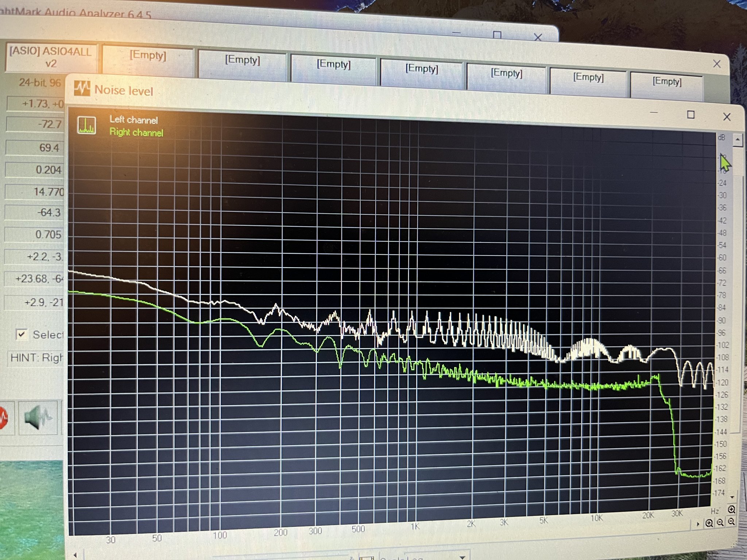The width and height of the screenshot is (747, 560).
Task: Maximize the Noise level graph window
Action: click(690, 114)
